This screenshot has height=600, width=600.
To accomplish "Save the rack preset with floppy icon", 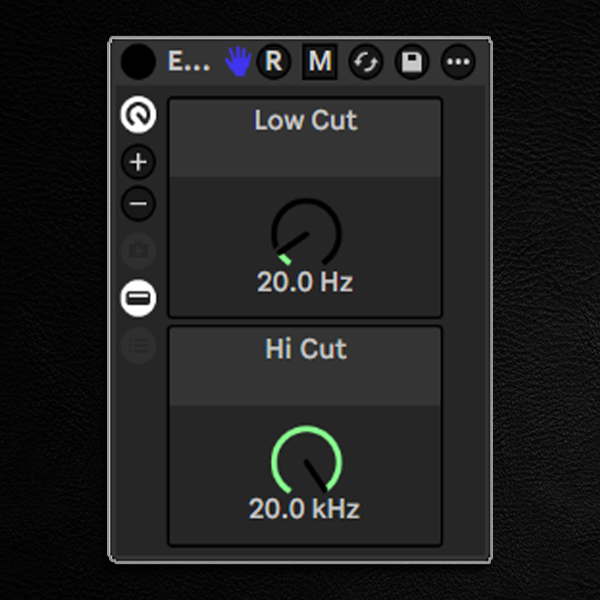I will tap(411, 62).
